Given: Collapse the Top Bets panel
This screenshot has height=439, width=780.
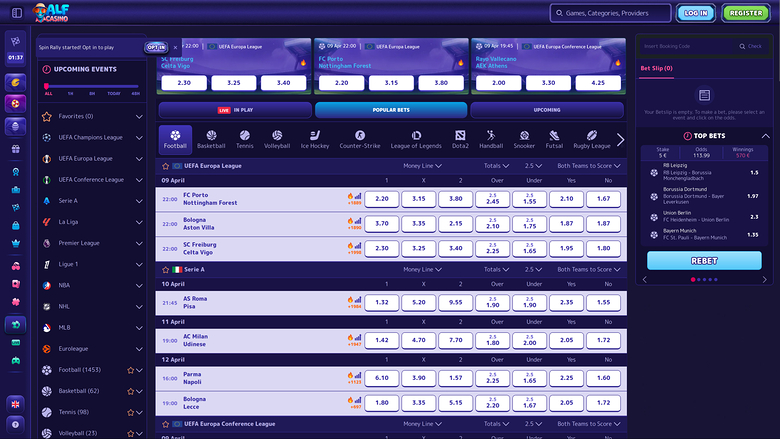Looking at the screenshot, I should [766, 136].
